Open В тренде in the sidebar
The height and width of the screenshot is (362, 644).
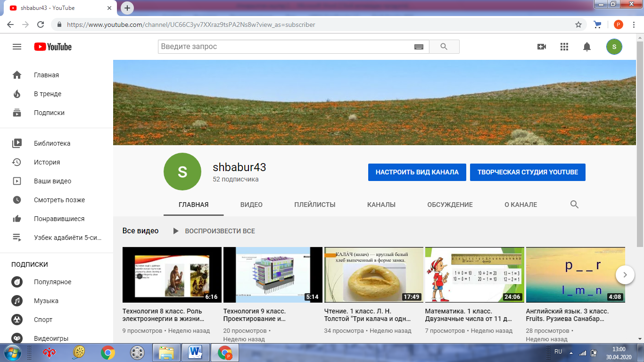[x=48, y=94]
